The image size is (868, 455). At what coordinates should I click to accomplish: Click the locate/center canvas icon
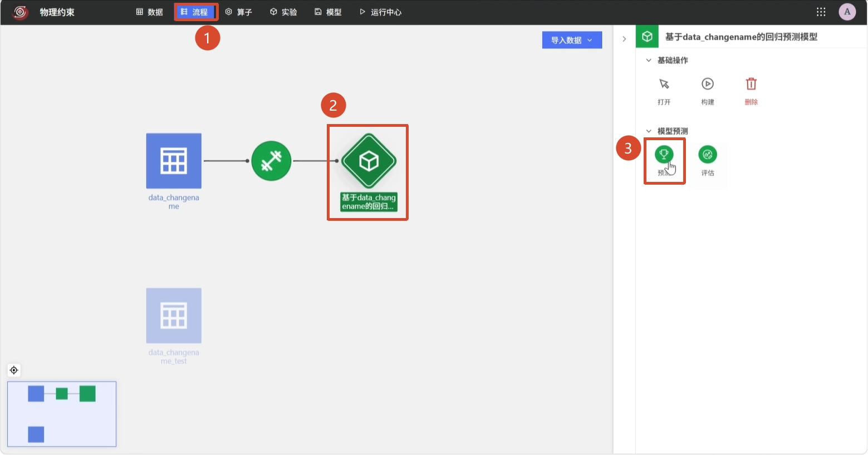(14, 370)
